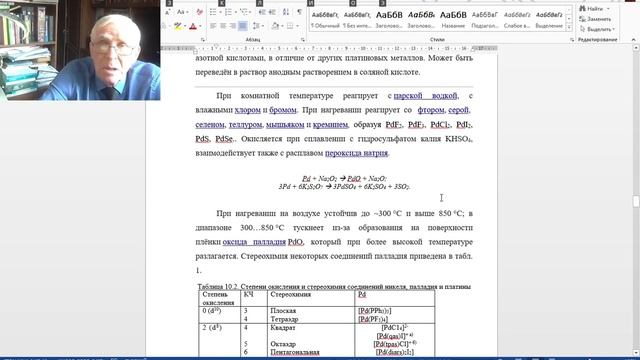Select the 'Подзагол...' style
The height and width of the screenshot is (360, 640).
[485, 19]
